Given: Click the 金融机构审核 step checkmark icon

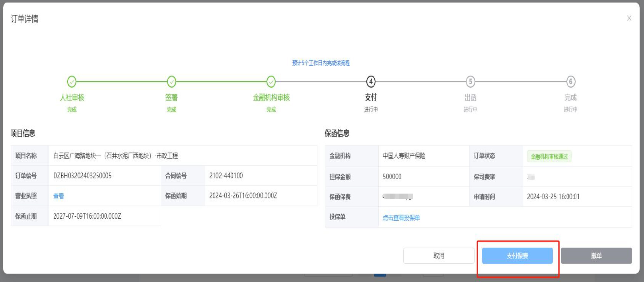Looking at the screenshot, I should pyautogui.click(x=271, y=82).
